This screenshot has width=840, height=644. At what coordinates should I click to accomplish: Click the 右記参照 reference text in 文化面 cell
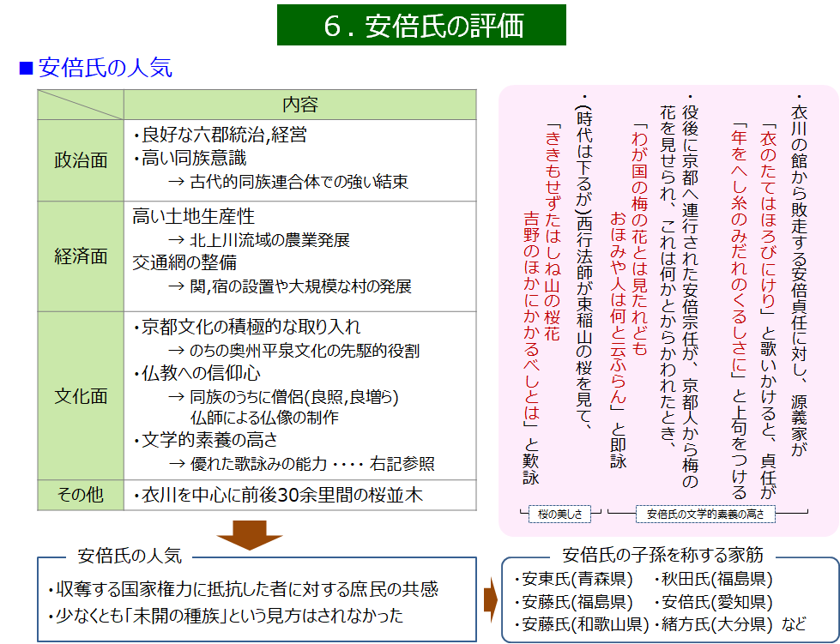[x=402, y=464]
